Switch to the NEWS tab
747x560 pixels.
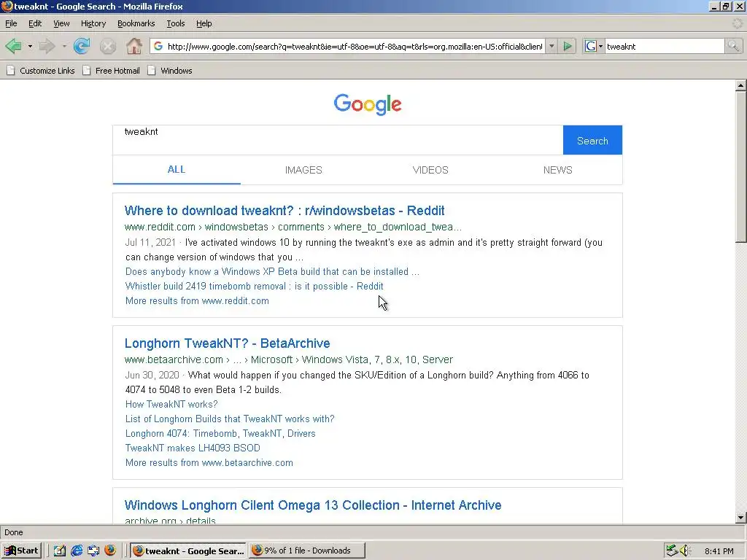pyautogui.click(x=557, y=170)
